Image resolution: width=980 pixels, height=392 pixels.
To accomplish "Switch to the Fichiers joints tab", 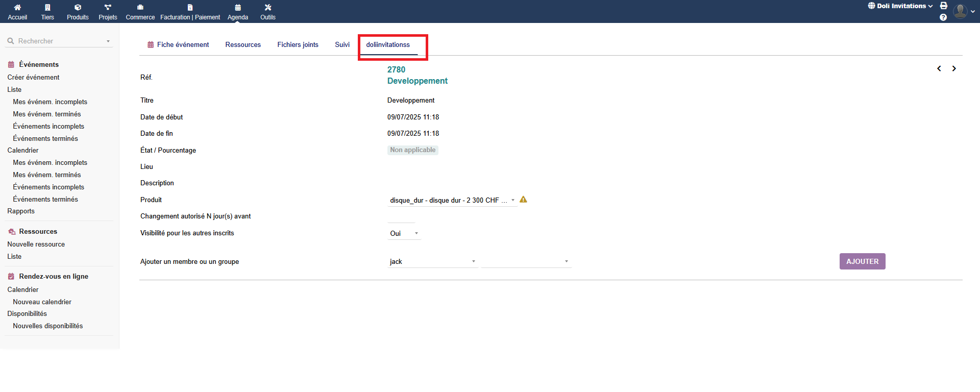I will 298,45.
